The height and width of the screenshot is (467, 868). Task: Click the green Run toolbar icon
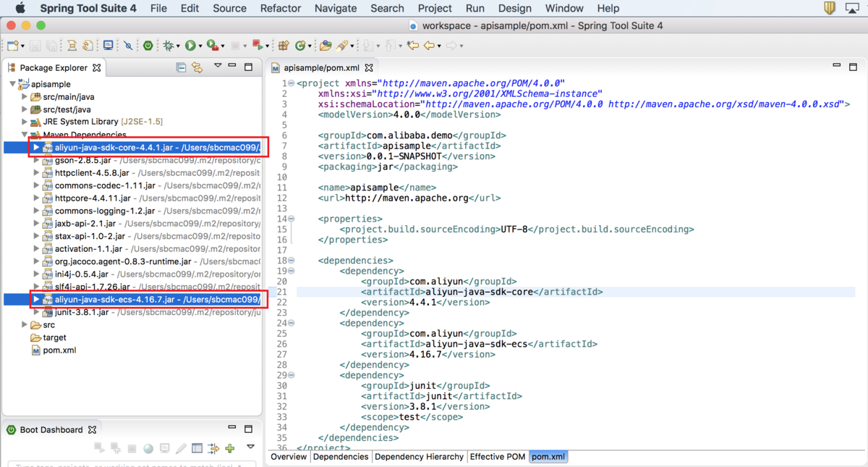[191, 46]
